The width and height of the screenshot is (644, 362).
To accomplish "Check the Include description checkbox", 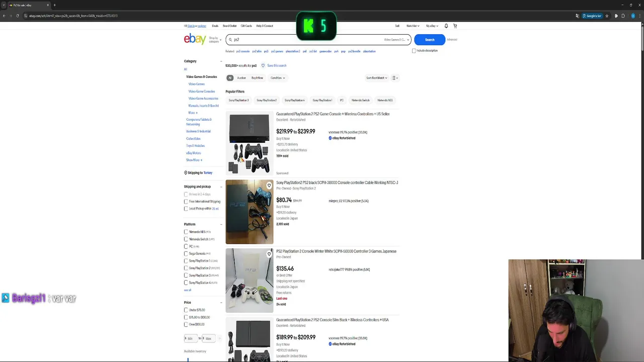I will tap(414, 51).
